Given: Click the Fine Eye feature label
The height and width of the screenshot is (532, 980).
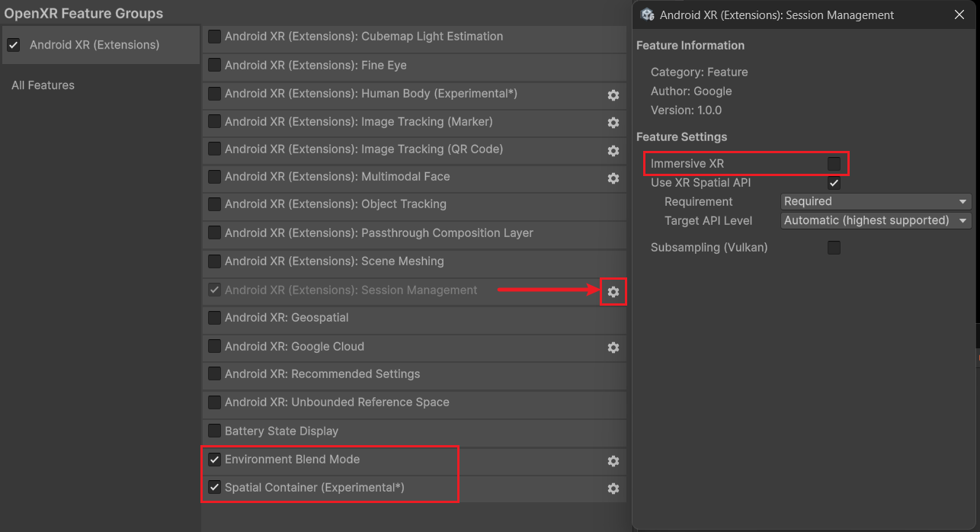Looking at the screenshot, I should click(315, 65).
